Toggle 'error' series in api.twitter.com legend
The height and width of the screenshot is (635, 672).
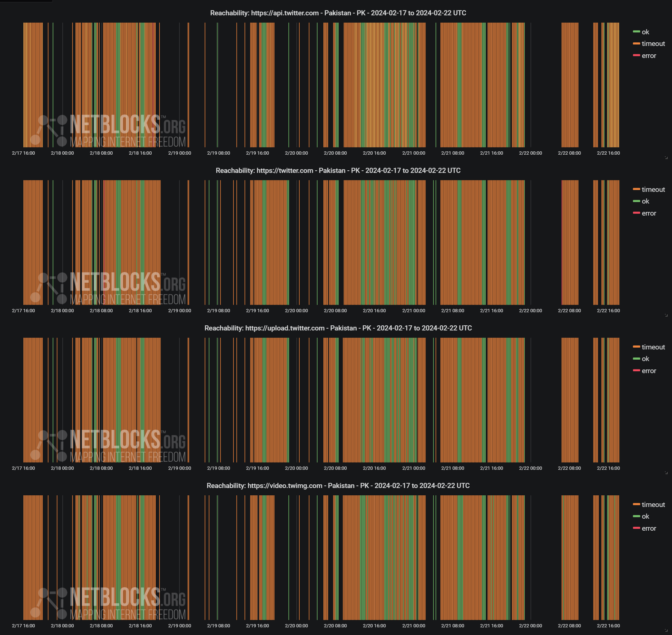(x=649, y=56)
